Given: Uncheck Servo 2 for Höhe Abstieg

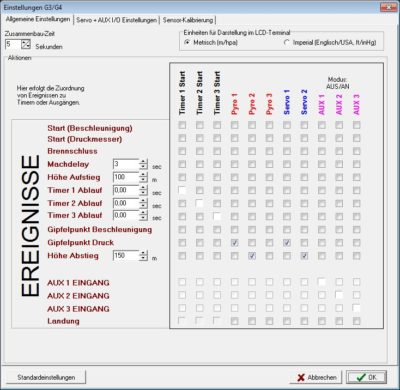Looking at the screenshot, I should (304, 256).
